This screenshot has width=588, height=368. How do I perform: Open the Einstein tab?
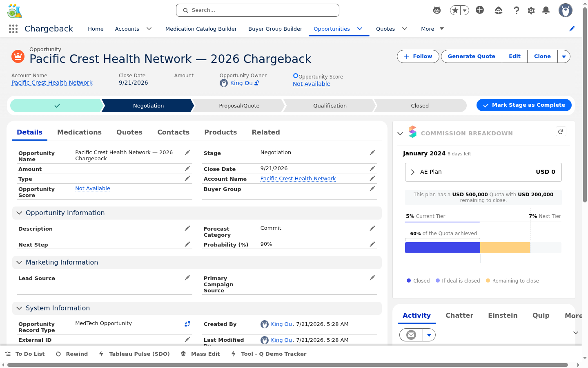(503, 315)
